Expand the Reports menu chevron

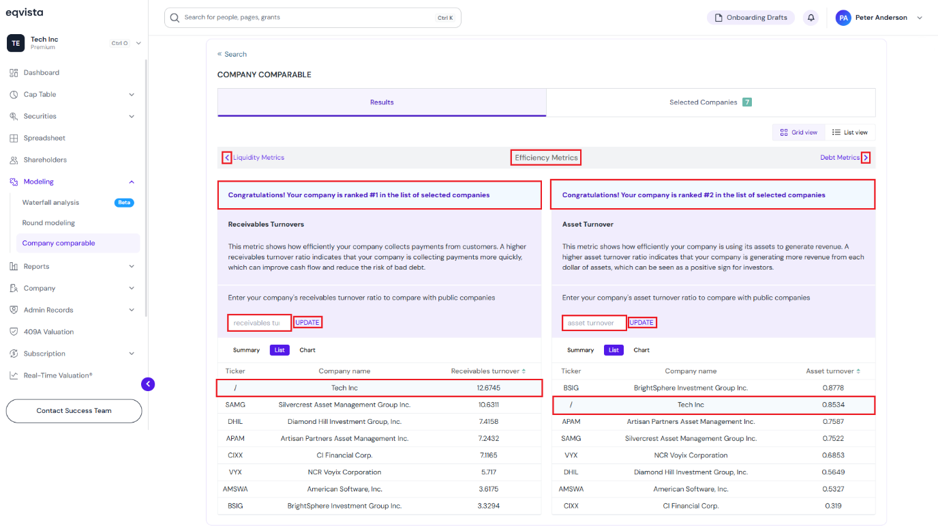pyautogui.click(x=132, y=266)
